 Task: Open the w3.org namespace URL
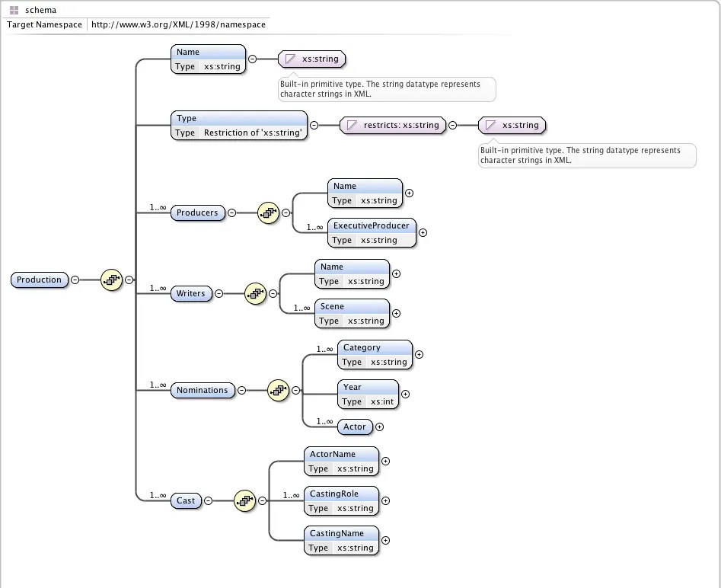[x=177, y=24]
